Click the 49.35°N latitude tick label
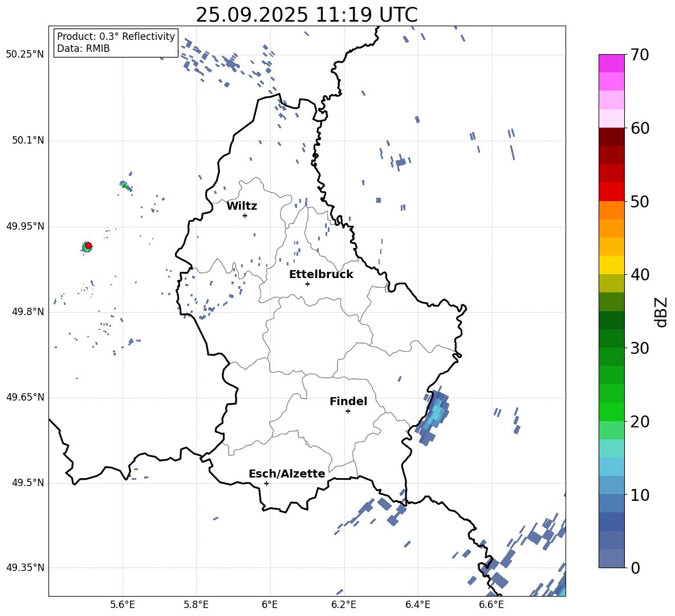This screenshot has height=616, width=675. (x=25, y=568)
